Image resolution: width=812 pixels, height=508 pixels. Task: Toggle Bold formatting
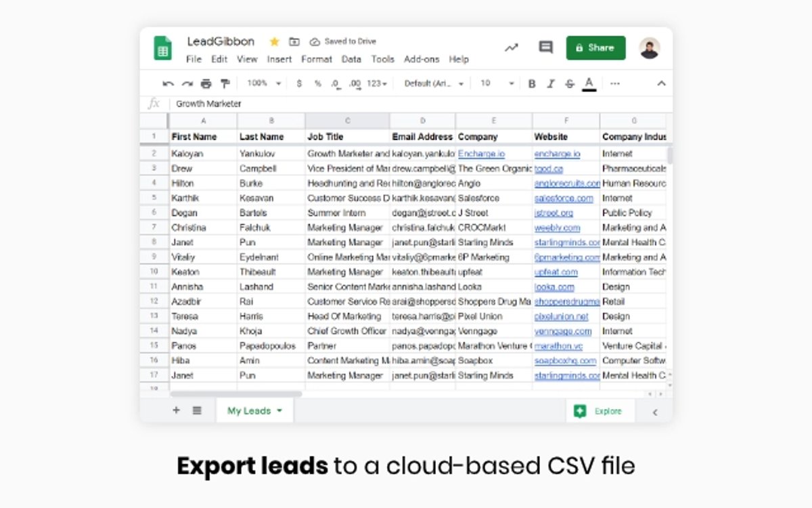tap(532, 83)
